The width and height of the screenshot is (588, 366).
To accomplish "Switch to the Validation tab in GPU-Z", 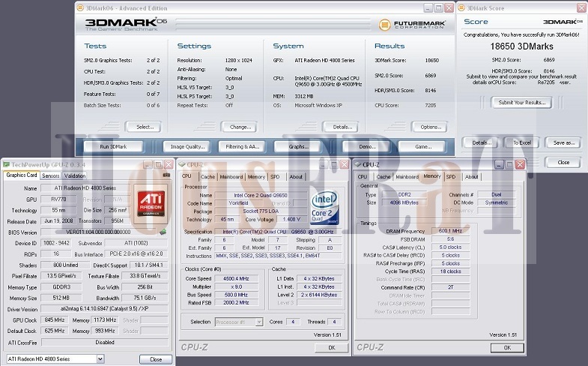I will (75, 175).
